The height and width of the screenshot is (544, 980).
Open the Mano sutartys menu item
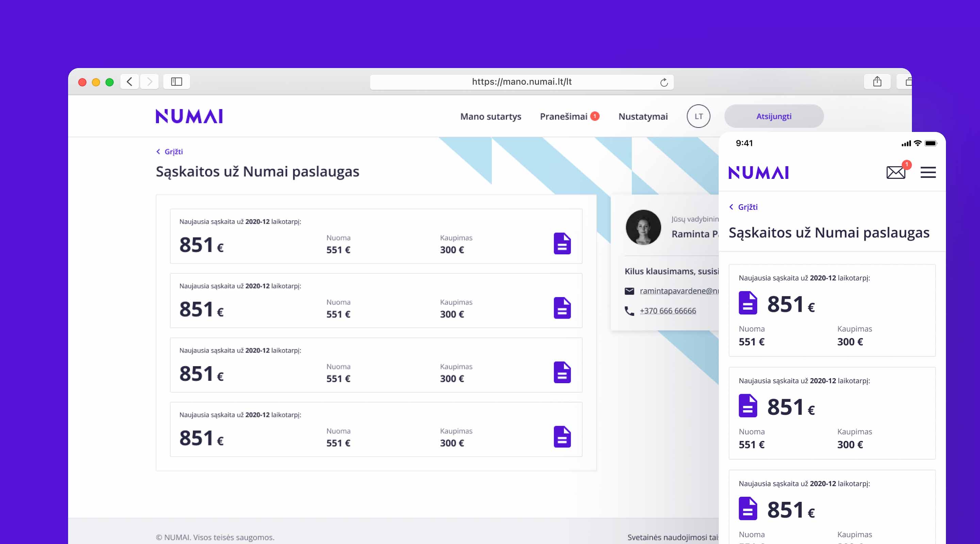coord(491,117)
